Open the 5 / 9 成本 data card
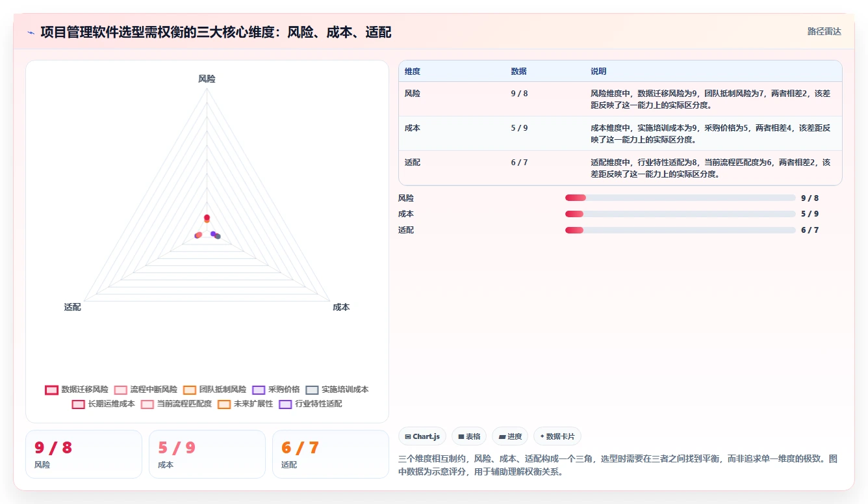The image size is (868, 504). click(207, 454)
